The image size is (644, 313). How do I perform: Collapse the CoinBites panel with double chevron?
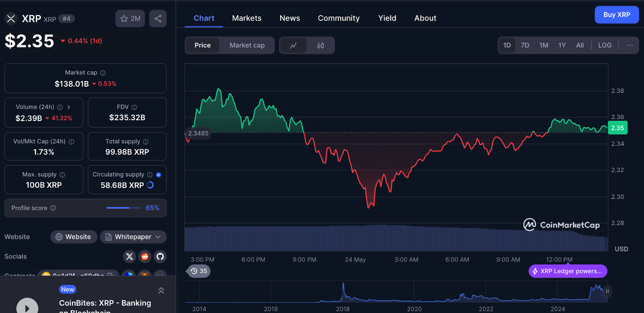161,290
